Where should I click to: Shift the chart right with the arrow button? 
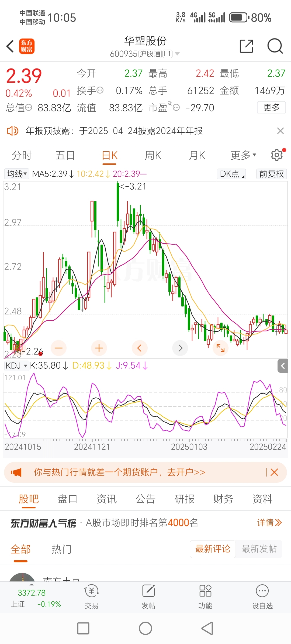(x=180, y=348)
